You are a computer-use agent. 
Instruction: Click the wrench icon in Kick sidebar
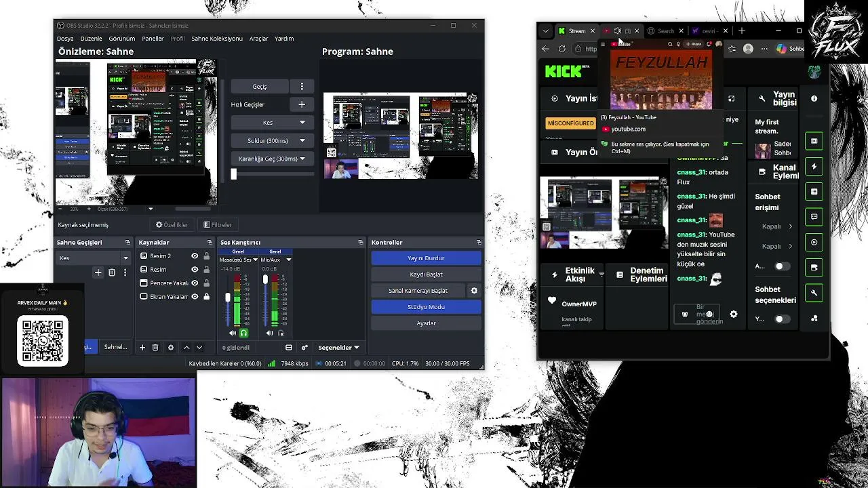coord(814,293)
